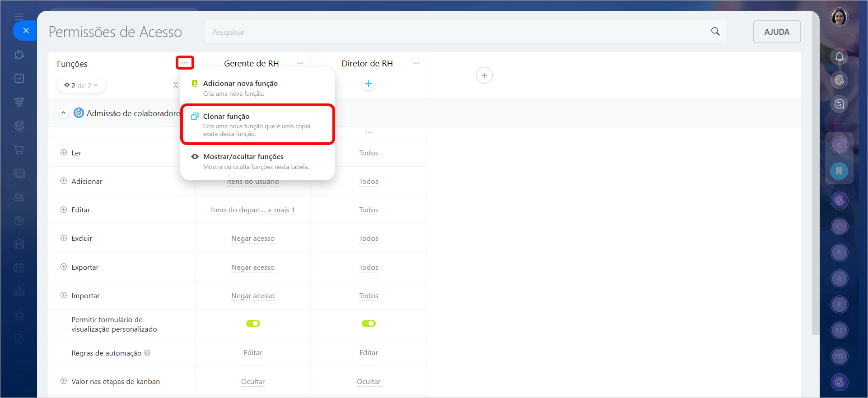The image size is (868, 398).
Task: Click Todos in Adicionar row for Diretor
Action: (369, 182)
